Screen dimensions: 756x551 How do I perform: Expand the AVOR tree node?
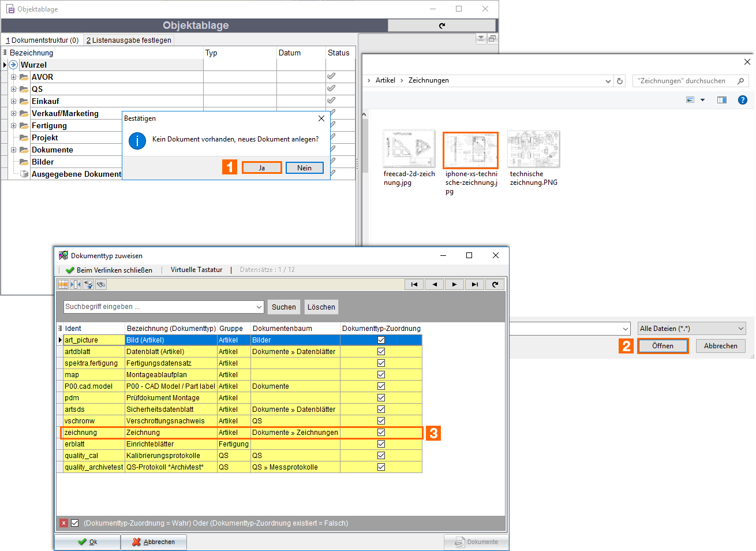point(13,77)
